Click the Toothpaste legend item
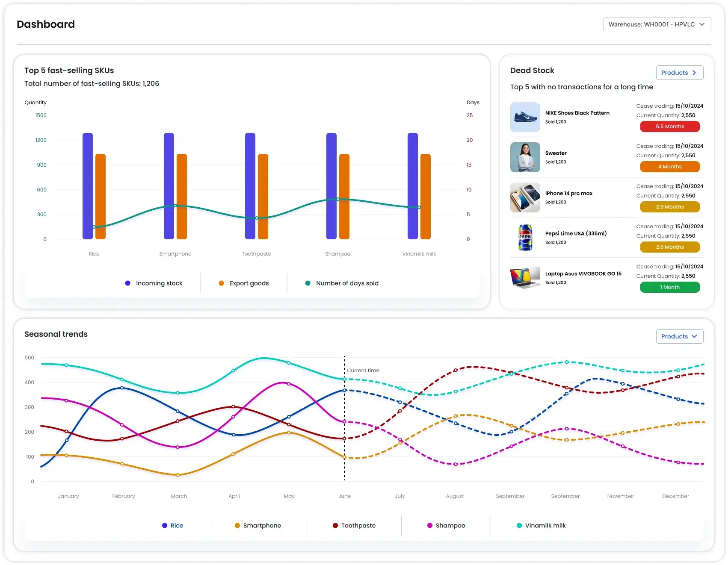Viewport: 728px width, 565px height. click(354, 526)
